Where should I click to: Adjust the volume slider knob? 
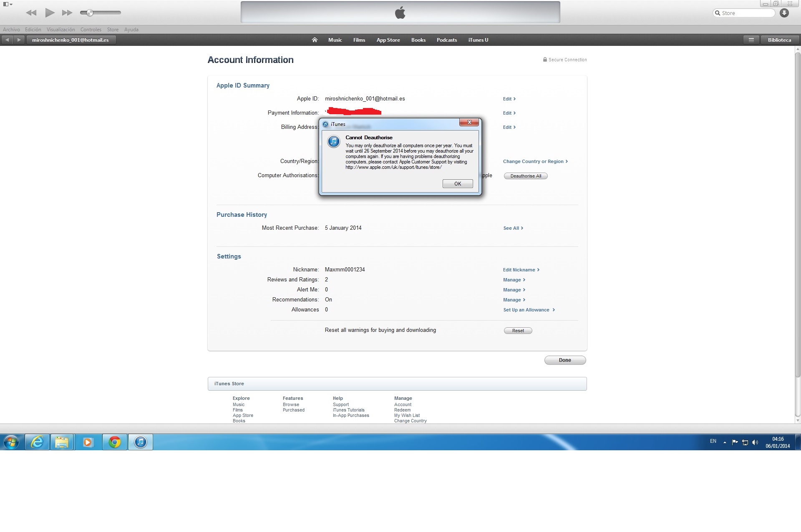coord(90,13)
